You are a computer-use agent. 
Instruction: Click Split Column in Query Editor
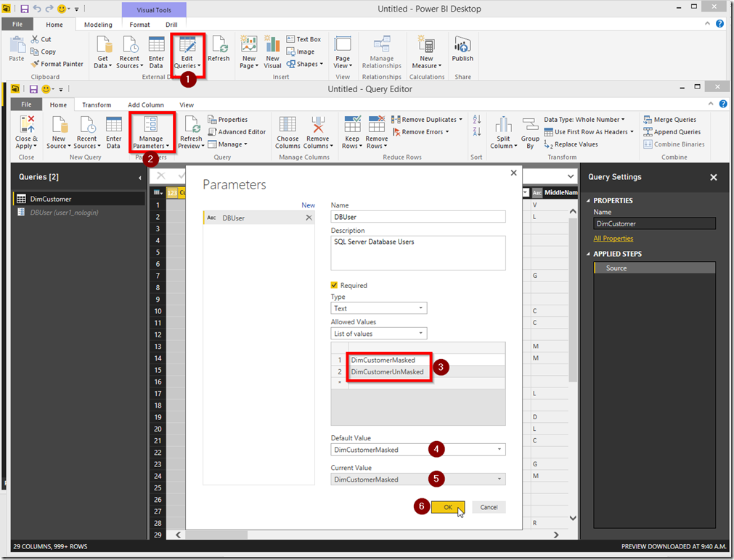(x=504, y=133)
